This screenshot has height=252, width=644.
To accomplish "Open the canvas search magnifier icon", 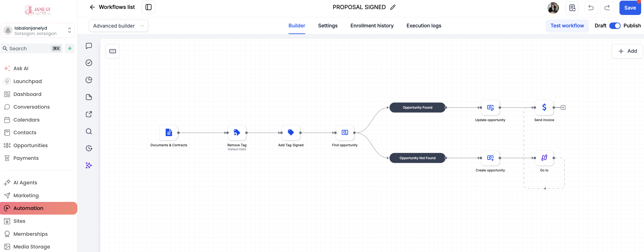I will [89, 131].
